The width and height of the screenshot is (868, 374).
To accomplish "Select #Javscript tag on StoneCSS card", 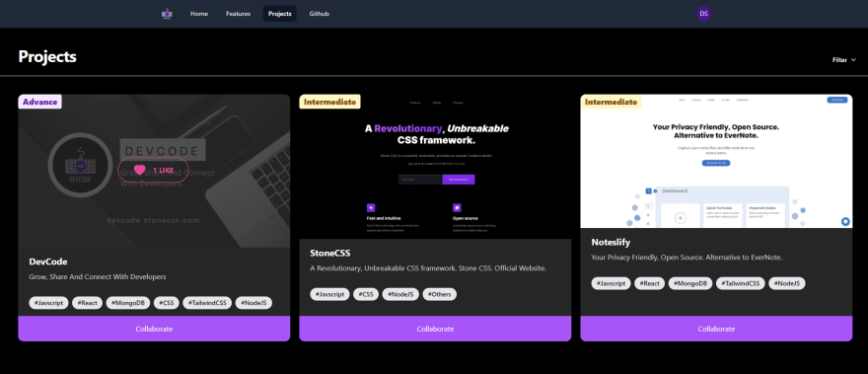I will (x=329, y=294).
